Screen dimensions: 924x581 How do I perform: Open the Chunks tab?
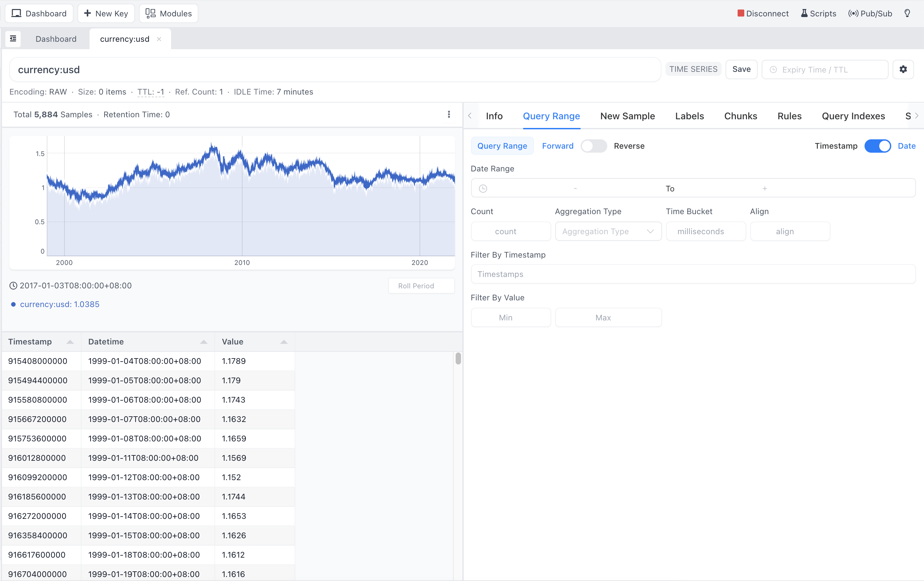pos(740,116)
